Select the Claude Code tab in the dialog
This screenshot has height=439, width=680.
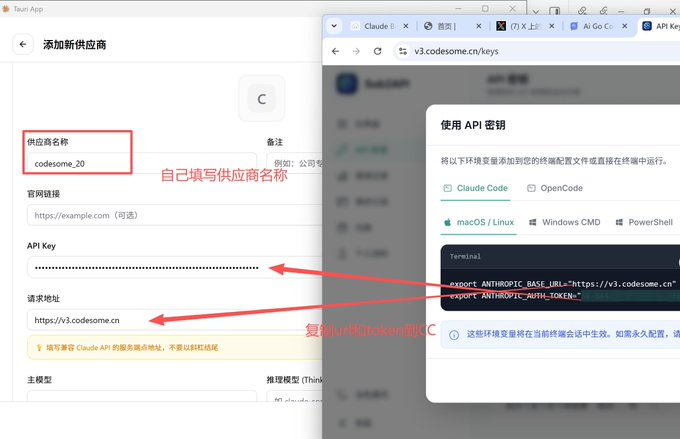[475, 188]
